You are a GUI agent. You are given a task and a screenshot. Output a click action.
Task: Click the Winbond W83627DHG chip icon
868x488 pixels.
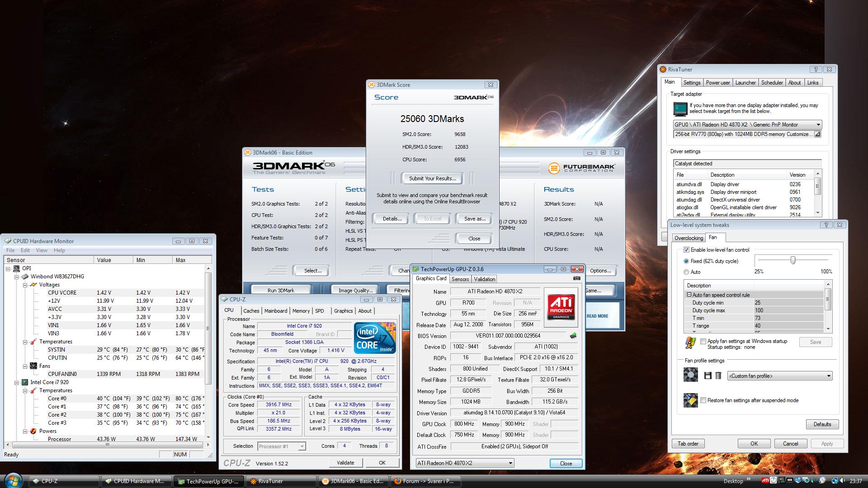25,277
